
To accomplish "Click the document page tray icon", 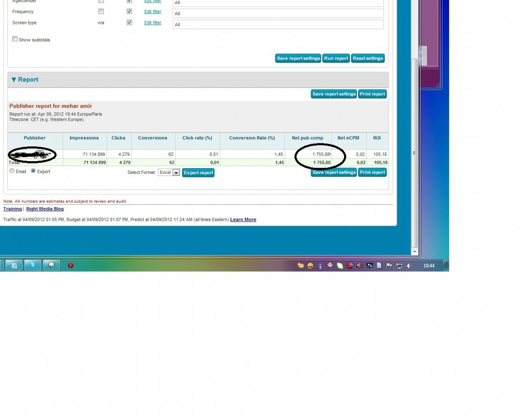I will tap(379, 265).
